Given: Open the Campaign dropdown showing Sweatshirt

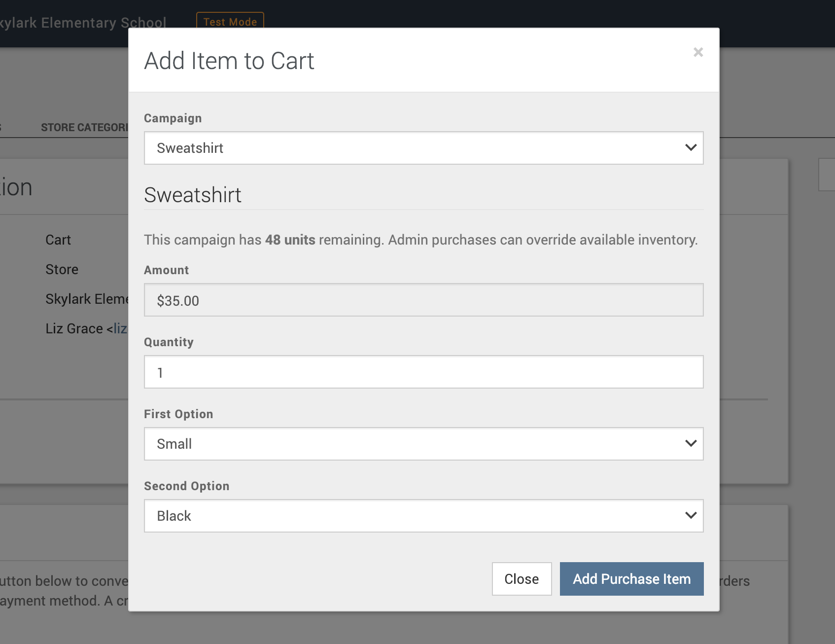Looking at the screenshot, I should tap(423, 148).
